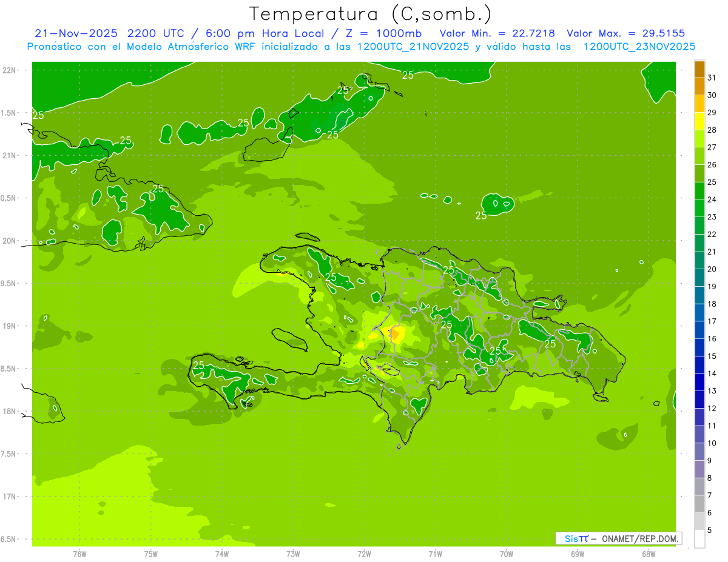
Task: Click the 73W longitude axis label
Action: 293,554
